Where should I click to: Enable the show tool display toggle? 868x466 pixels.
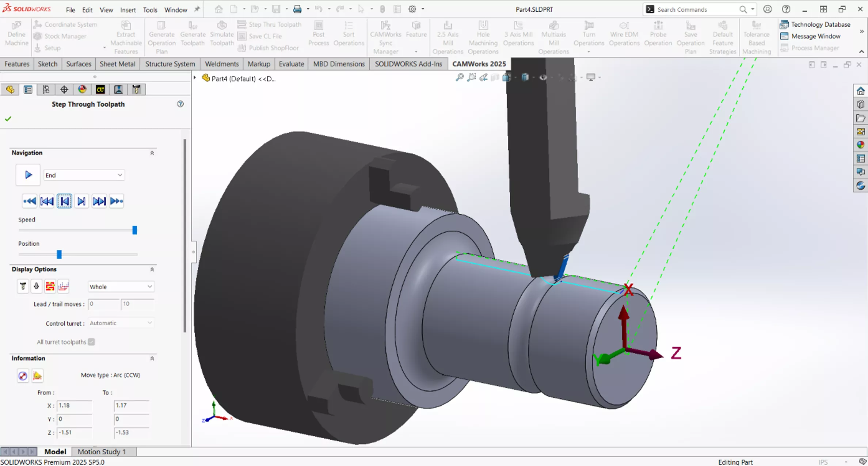23,286
